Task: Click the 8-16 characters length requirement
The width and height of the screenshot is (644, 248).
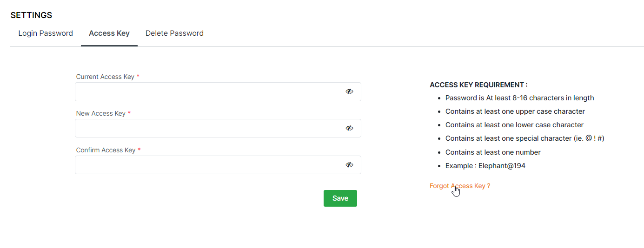Action: [x=519, y=98]
